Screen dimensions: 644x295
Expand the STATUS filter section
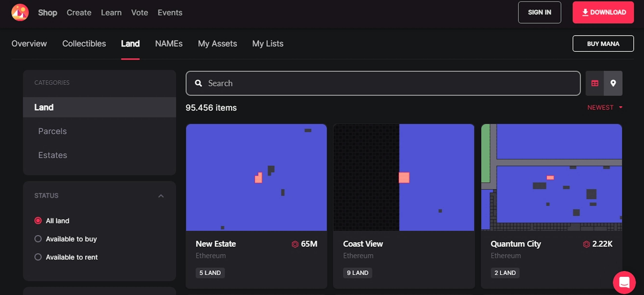click(x=162, y=195)
